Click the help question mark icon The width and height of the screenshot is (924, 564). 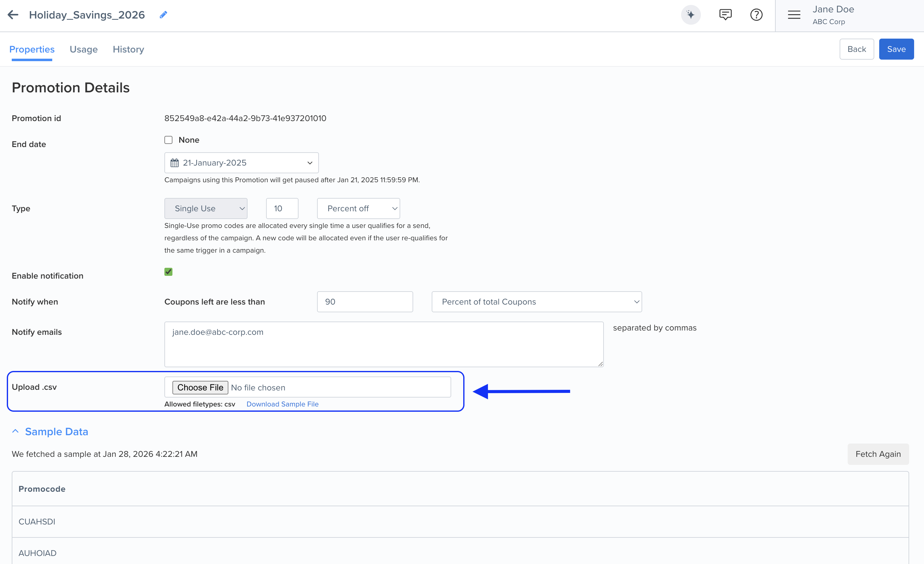[x=756, y=15]
